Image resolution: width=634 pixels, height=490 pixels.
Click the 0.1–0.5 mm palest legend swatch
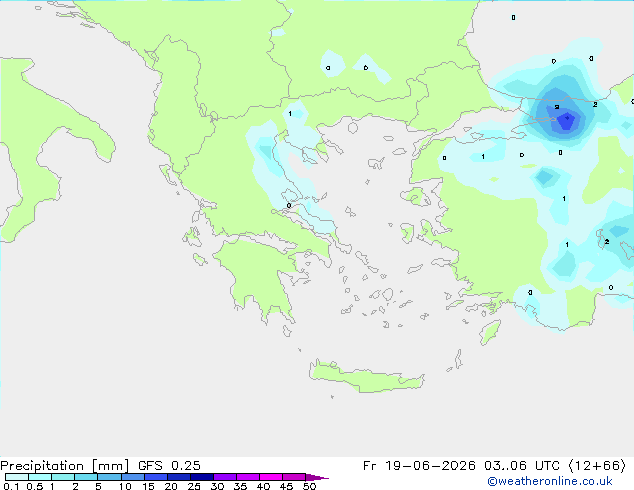(x=17, y=477)
